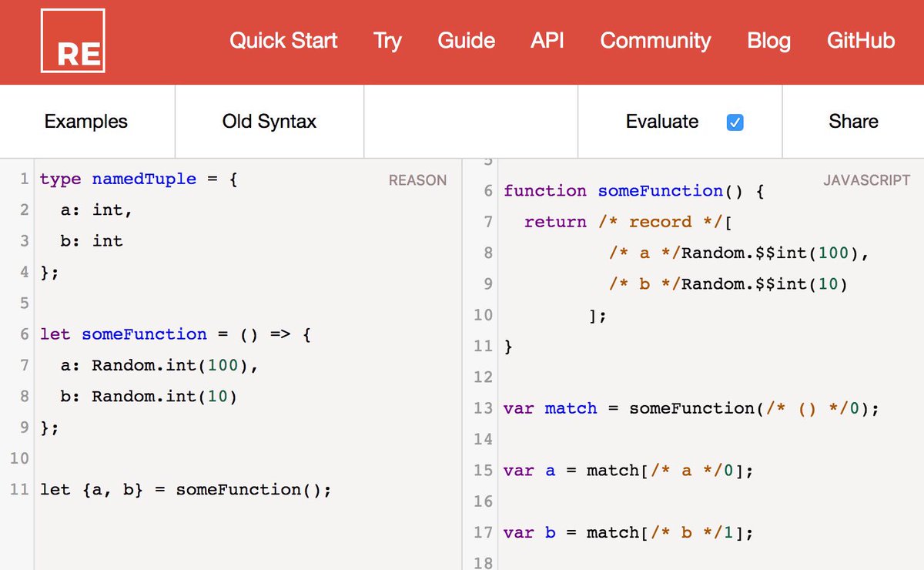Place cursor on 'type namedTuple = {' line

click(x=139, y=179)
